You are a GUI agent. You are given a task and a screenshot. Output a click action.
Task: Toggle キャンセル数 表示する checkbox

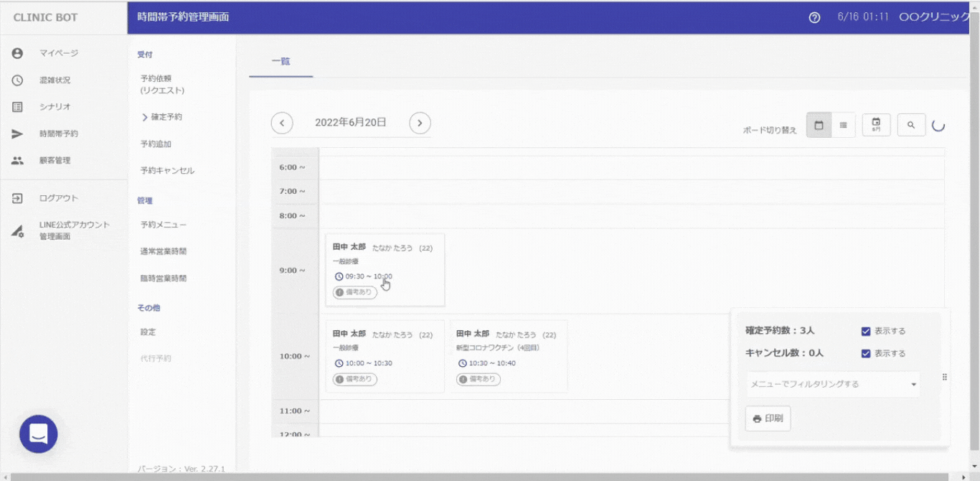pyautogui.click(x=866, y=353)
